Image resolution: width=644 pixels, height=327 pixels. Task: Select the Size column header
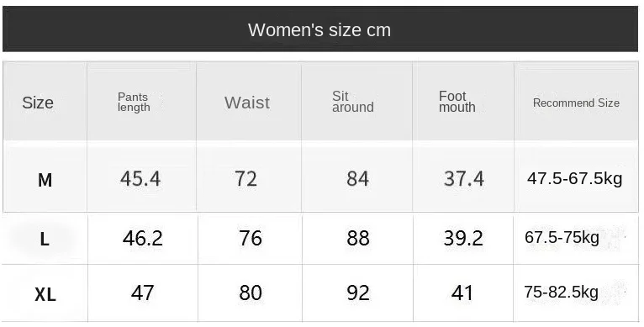click(x=38, y=103)
